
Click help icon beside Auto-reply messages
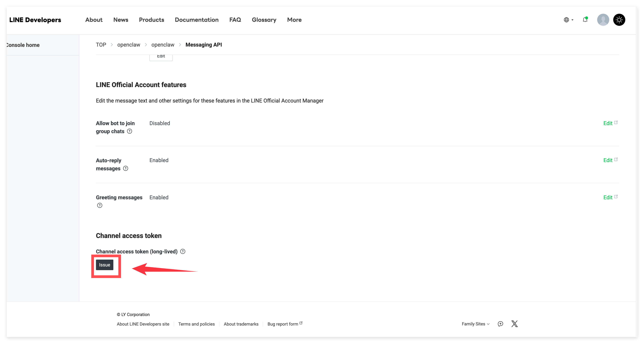point(126,168)
